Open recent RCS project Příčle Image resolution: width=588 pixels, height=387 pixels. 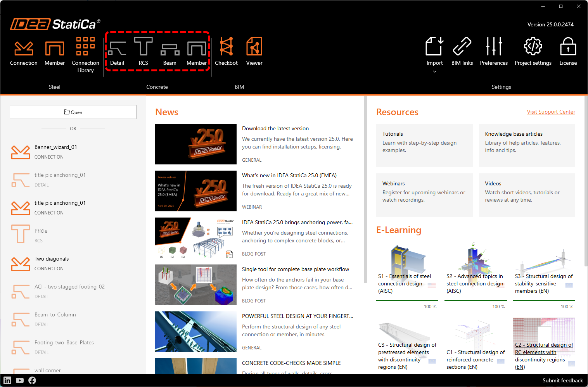(73, 236)
